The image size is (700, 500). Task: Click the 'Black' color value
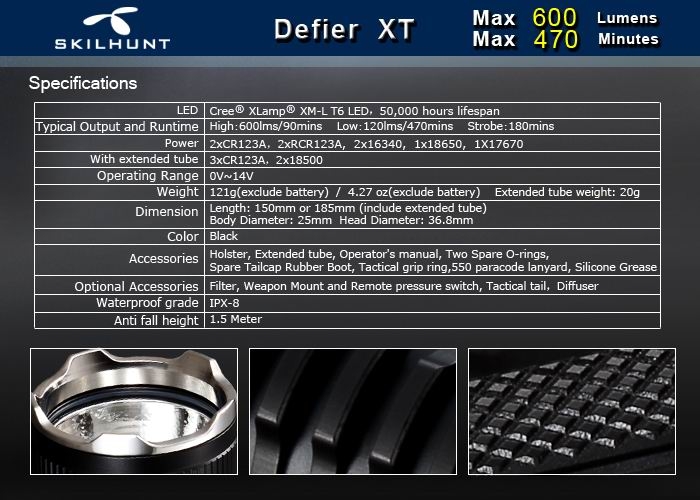tap(224, 236)
